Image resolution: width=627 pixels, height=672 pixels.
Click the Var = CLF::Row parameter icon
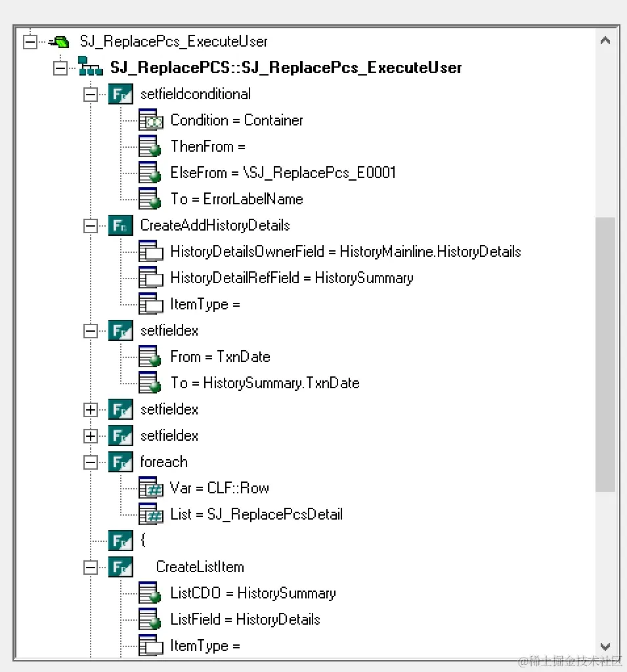151,487
